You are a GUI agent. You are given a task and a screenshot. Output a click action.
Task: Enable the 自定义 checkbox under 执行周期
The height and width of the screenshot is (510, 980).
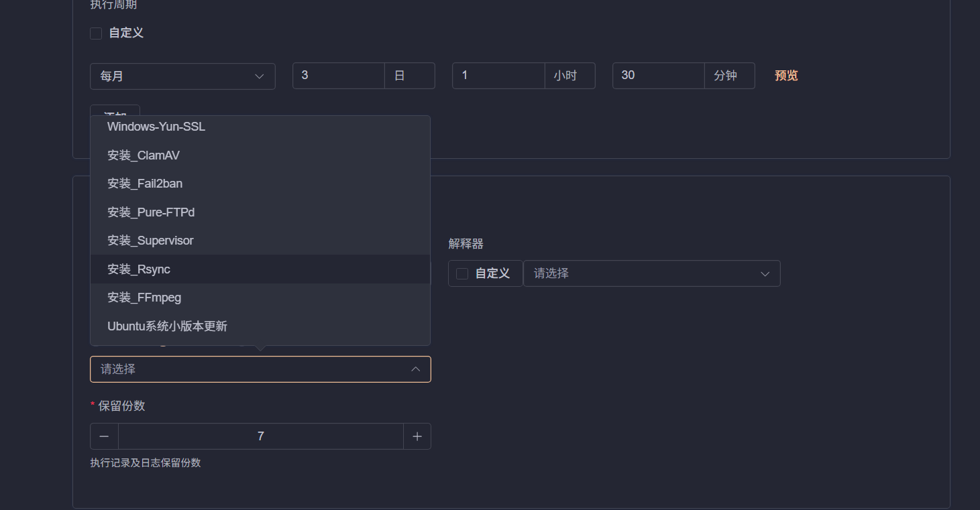coord(96,33)
